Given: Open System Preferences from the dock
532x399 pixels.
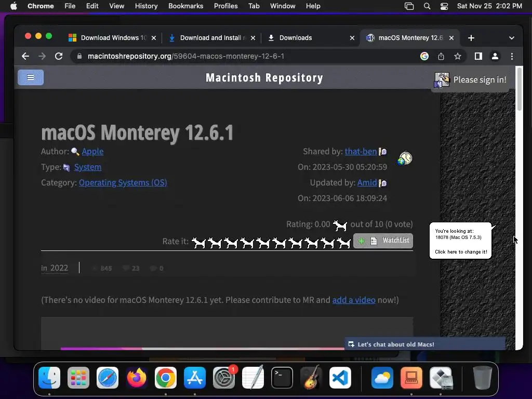Looking at the screenshot, I should pyautogui.click(x=224, y=378).
